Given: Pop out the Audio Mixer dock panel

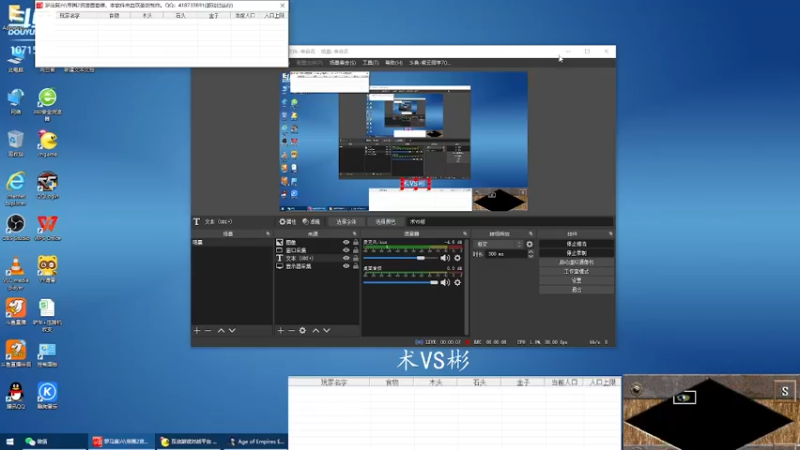Looking at the screenshot, I should (x=465, y=234).
